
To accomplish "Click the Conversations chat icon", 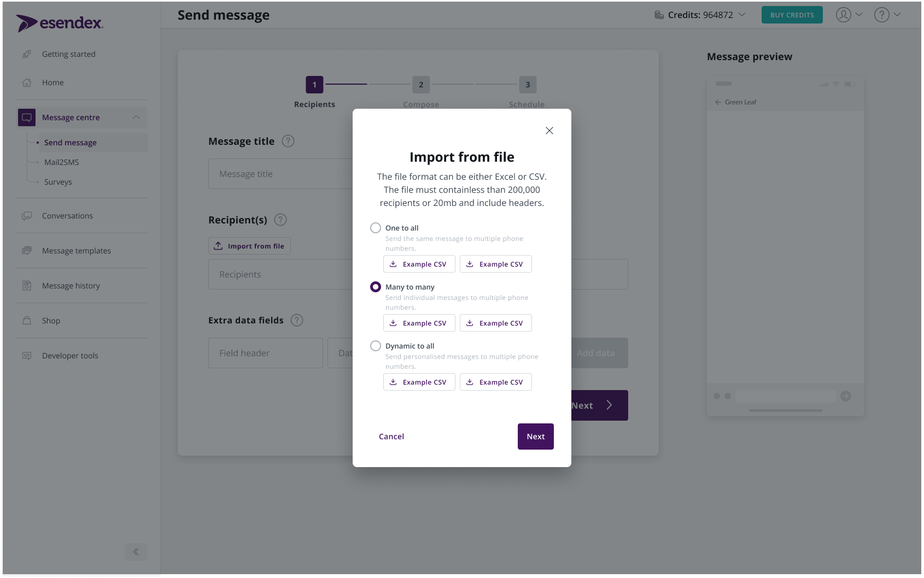I will coord(26,216).
